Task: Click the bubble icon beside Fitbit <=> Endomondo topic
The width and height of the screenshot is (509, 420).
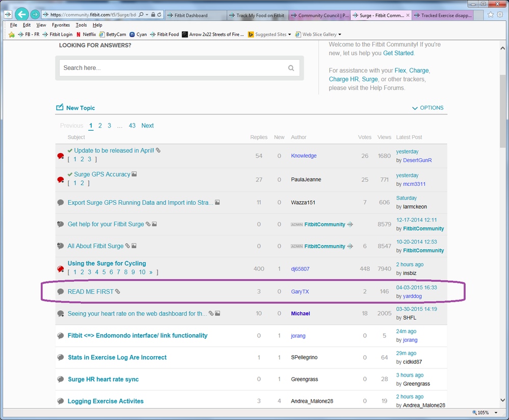Action: click(60, 336)
